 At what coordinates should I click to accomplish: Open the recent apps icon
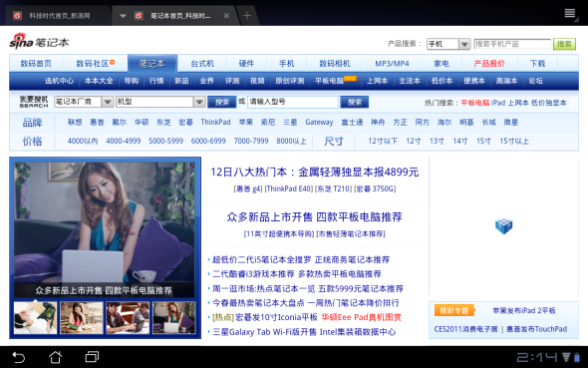pyautogui.click(x=92, y=357)
